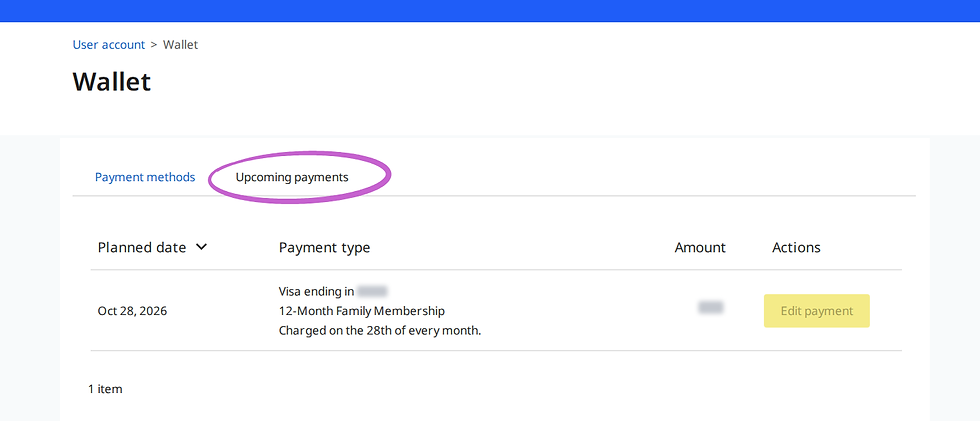Select the Oct 28, 2026 date cell
Image resolution: width=980 pixels, height=421 pixels.
click(x=132, y=311)
